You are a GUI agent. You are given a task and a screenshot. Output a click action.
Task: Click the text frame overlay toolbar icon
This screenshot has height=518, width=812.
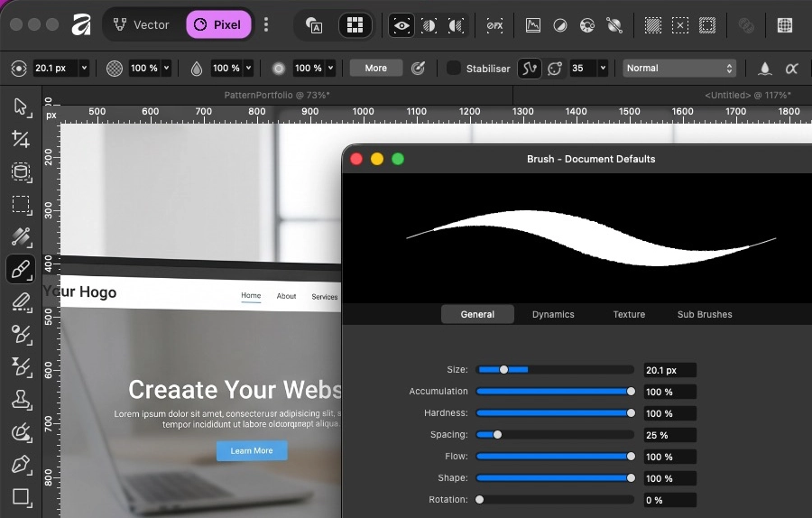click(314, 25)
